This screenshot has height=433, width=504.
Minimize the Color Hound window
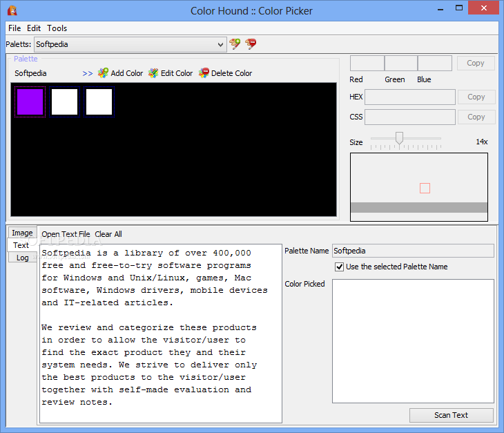[x=440, y=9]
